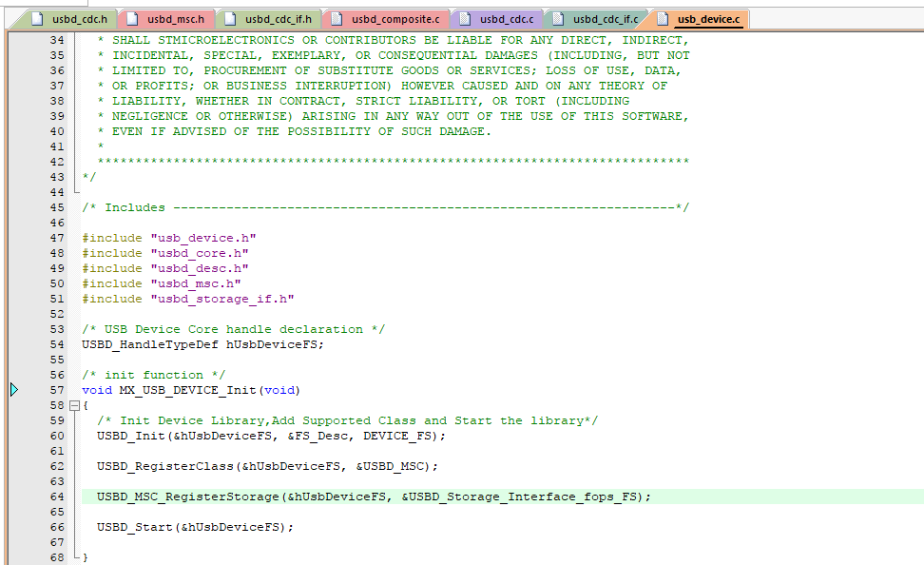Image resolution: width=924 pixels, height=565 pixels.
Task: Click the file icon on usbd_cdc.h tab
Action: click(x=38, y=19)
